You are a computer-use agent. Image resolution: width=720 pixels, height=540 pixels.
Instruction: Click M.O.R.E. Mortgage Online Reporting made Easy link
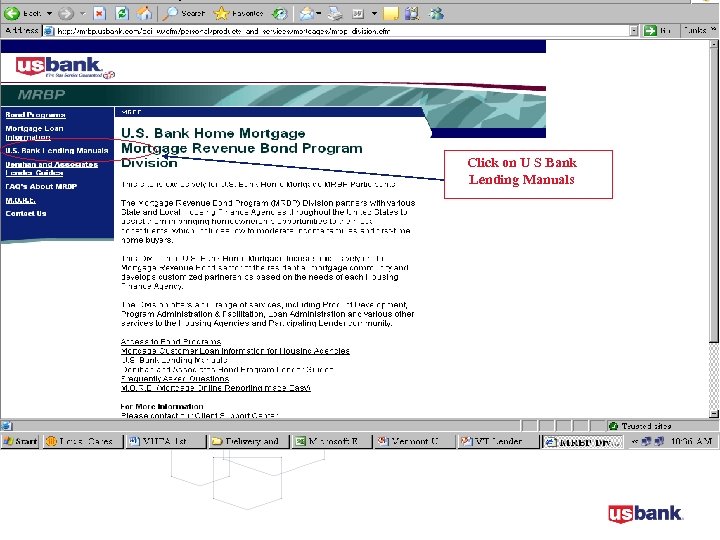coord(216,388)
